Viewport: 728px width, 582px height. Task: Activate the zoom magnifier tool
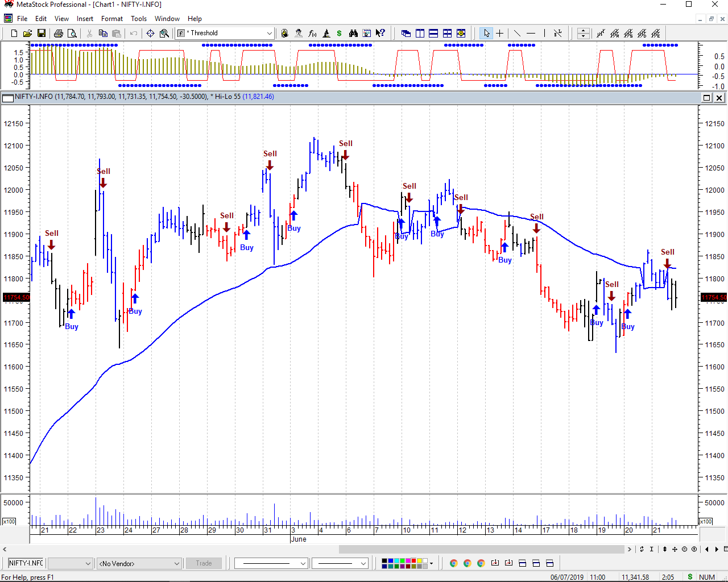click(164, 34)
